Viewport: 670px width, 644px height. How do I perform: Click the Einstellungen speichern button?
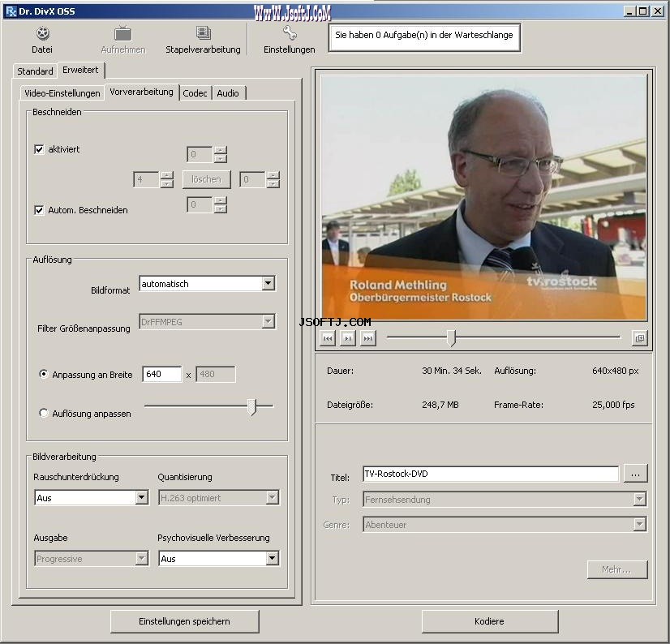pos(185,621)
